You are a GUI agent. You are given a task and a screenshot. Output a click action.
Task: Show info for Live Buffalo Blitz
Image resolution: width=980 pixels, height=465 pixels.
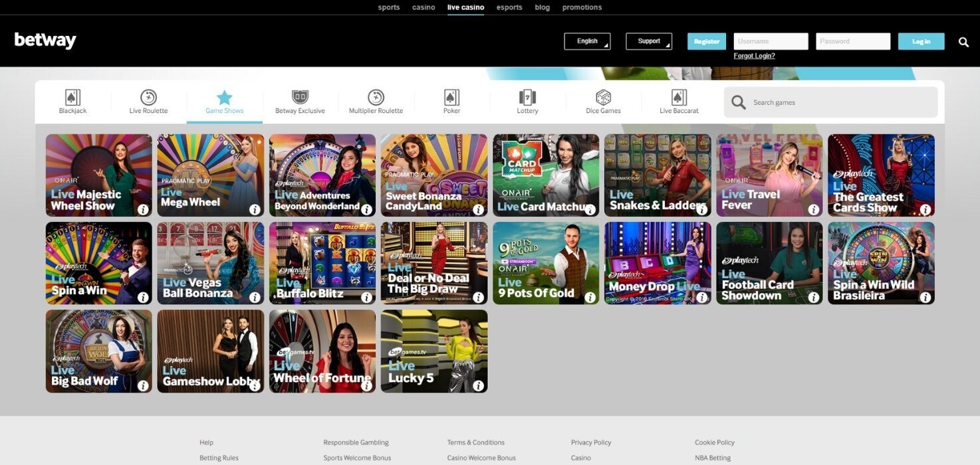(x=366, y=298)
